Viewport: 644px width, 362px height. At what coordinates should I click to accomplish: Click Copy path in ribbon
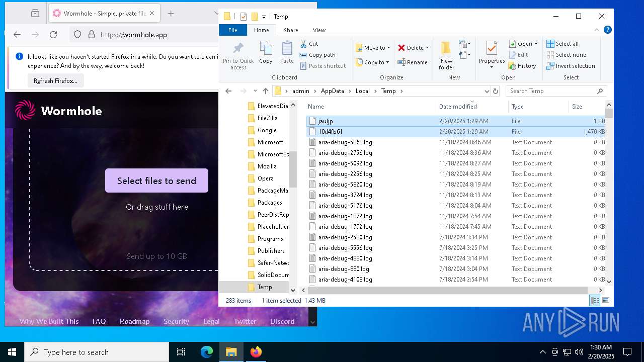coord(317,55)
